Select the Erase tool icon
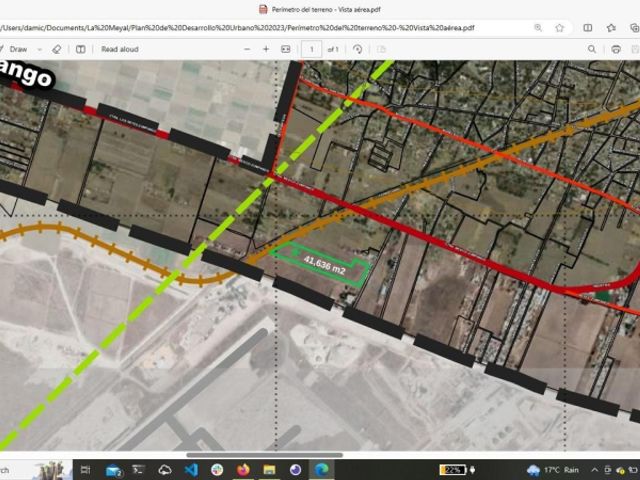This screenshot has width=640, height=480. [x=56, y=49]
